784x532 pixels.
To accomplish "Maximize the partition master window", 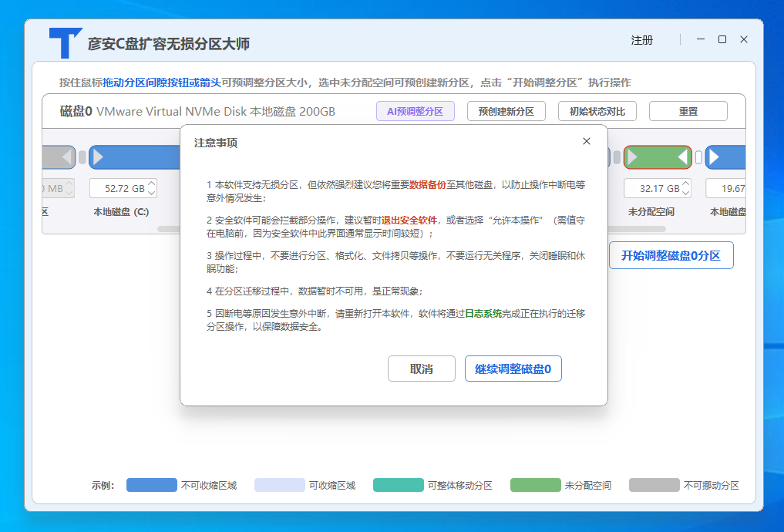I will click(x=722, y=39).
